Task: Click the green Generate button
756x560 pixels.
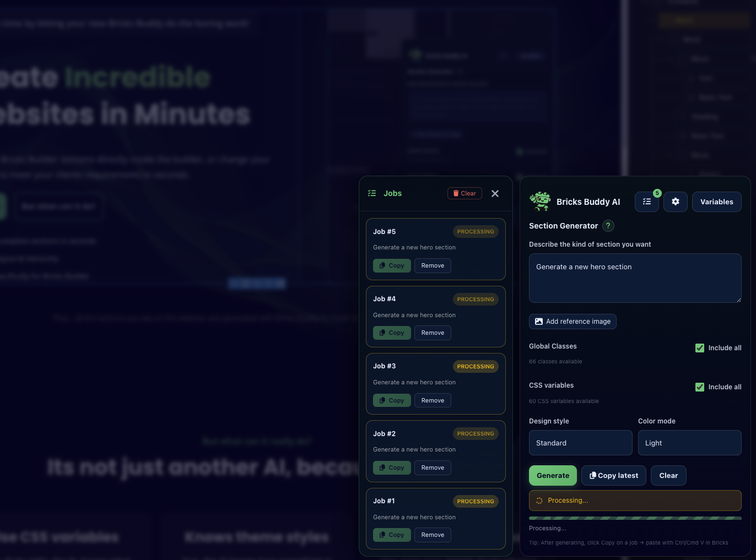Action: pos(553,475)
